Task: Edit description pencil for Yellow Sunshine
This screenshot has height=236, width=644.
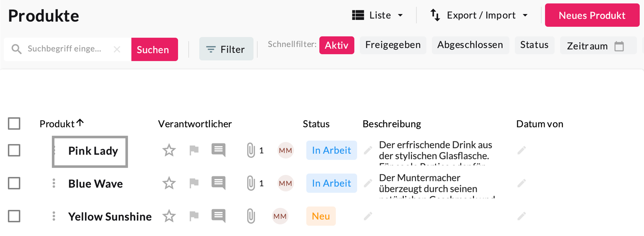Action: 368,216
